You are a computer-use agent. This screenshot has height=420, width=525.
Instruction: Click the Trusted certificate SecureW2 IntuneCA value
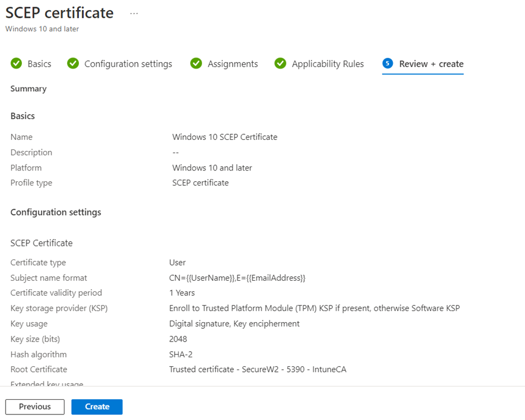[x=257, y=369]
